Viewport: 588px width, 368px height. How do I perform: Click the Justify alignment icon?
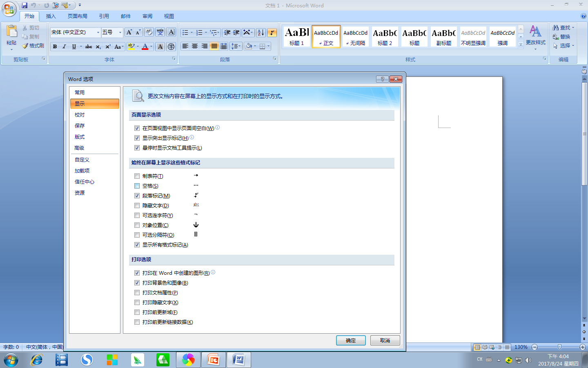pyautogui.click(x=214, y=46)
